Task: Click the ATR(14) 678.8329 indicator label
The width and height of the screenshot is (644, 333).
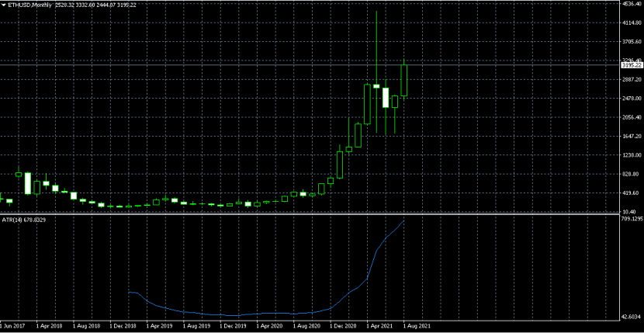Action: point(24,220)
